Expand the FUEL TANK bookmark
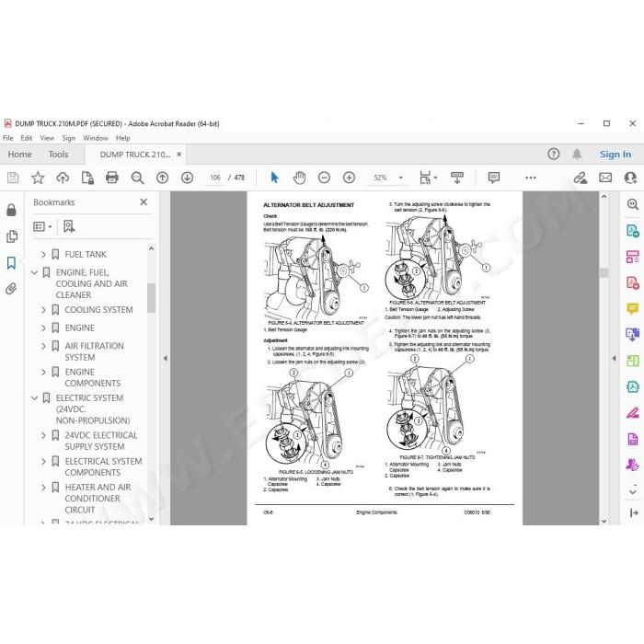The height and width of the screenshot is (644, 644). [43, 255]
